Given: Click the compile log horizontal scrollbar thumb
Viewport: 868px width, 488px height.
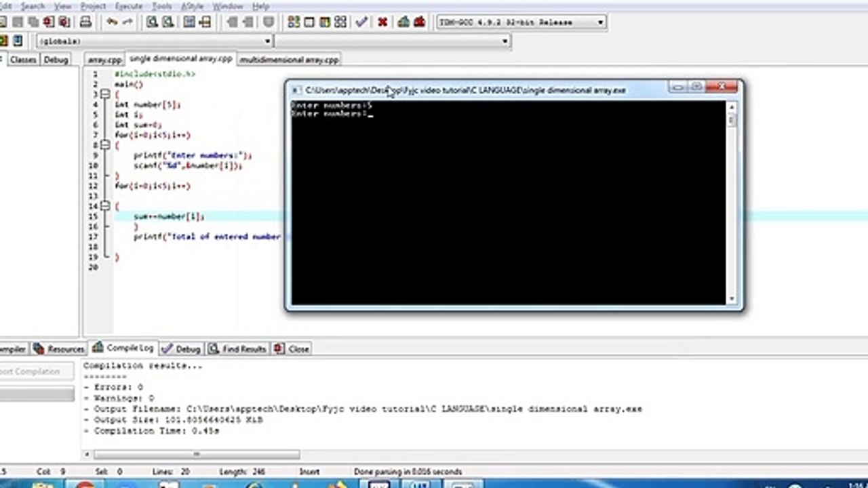Looking at the screenshot, I should [197, 455].
